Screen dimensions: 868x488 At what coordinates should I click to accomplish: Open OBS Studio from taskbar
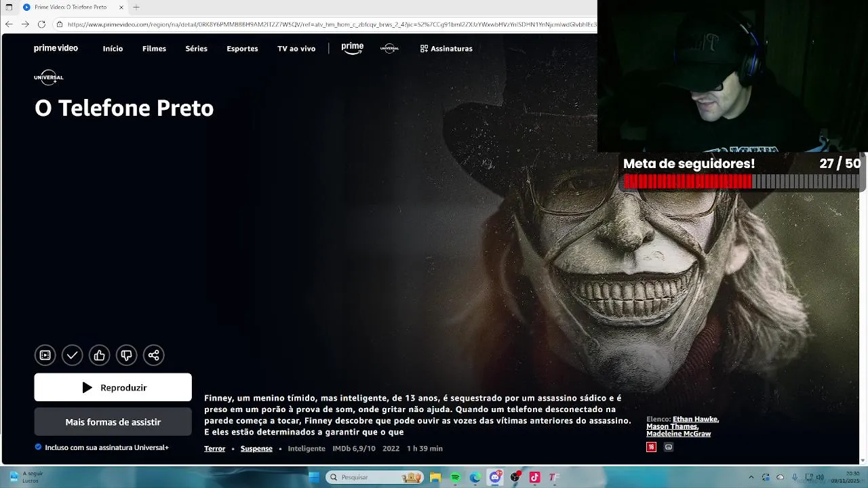pos(515,477)
